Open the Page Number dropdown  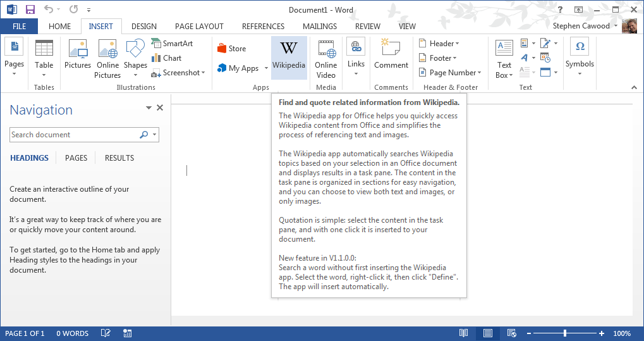click(x=450, y=73)
